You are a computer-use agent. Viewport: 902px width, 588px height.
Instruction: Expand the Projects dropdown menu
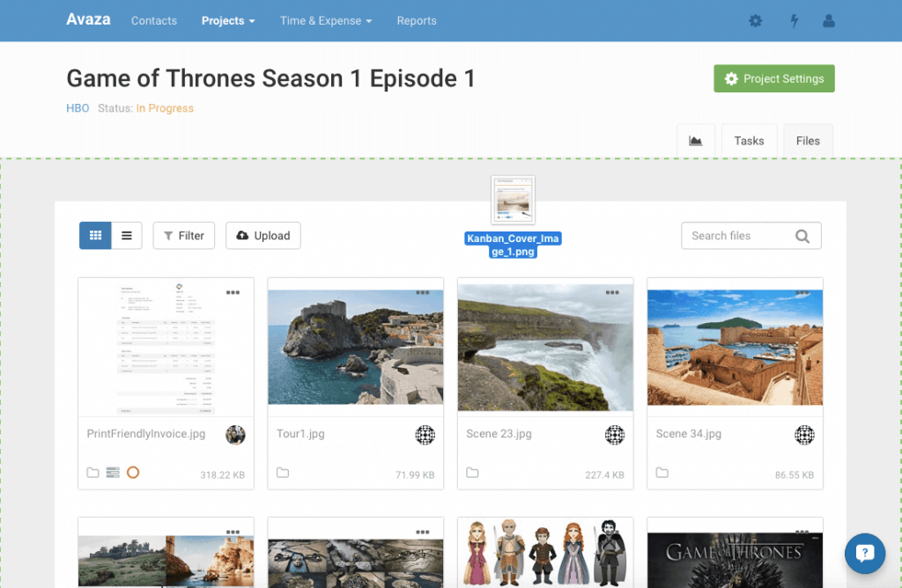point(228,21)
